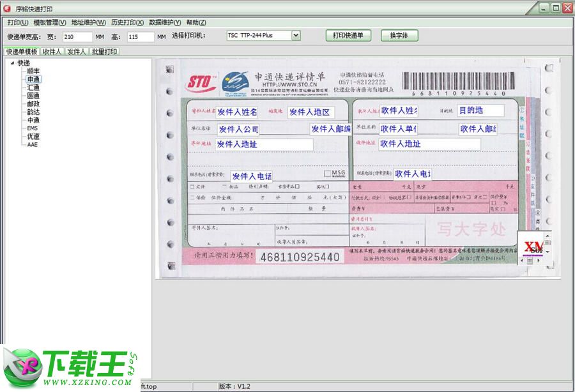Select the 快递 root tree item

24,63
